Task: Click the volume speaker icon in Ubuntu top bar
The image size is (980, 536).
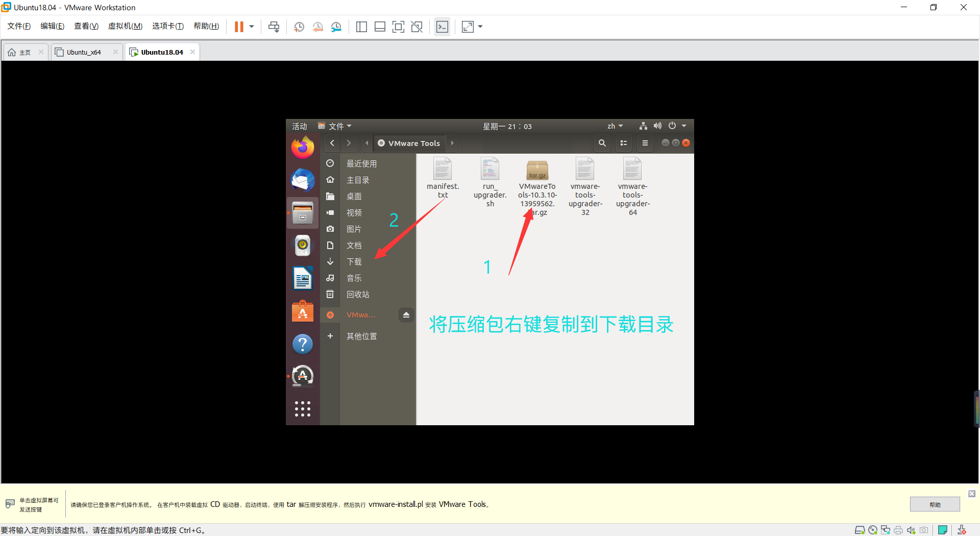Action: (657, 126)
